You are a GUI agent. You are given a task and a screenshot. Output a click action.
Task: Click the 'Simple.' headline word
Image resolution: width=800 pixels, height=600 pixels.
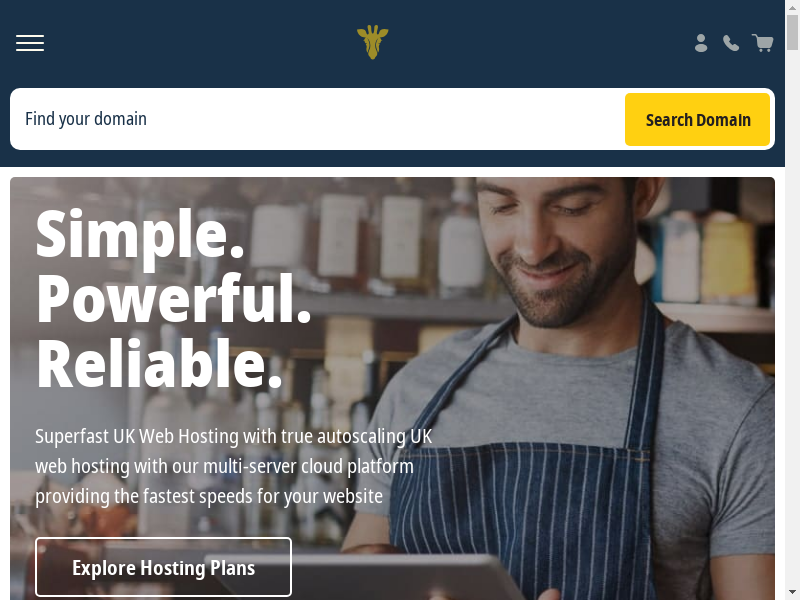(139, 235)
